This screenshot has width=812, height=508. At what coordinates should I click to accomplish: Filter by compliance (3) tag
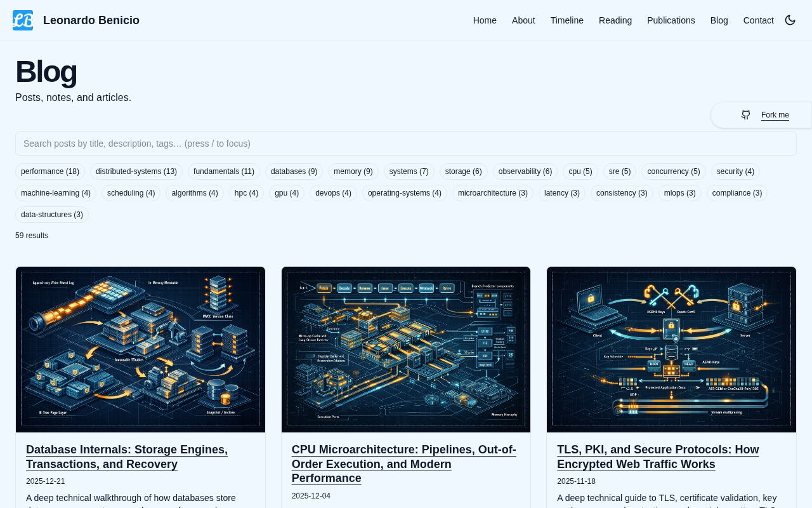pos(737,193)
